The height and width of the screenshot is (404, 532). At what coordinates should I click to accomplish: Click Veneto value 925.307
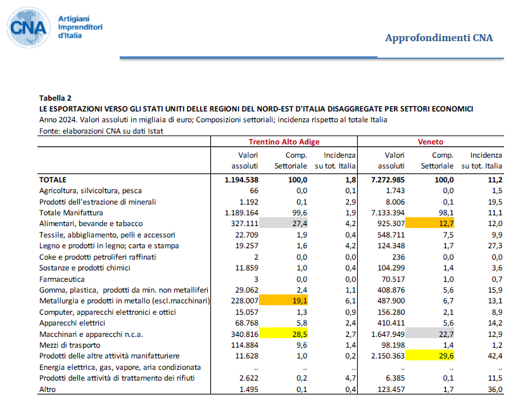point(391,224)
